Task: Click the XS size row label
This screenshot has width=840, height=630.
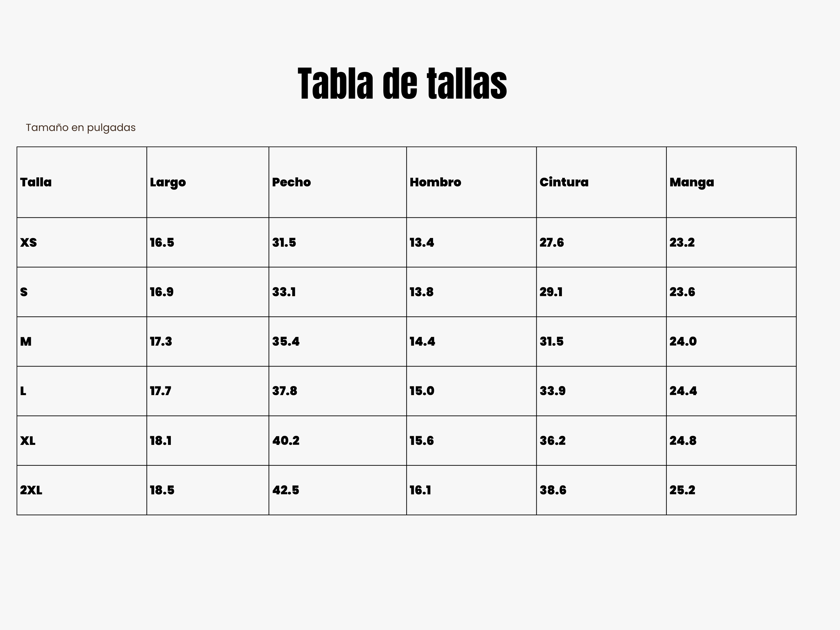Action: [29, 243]
